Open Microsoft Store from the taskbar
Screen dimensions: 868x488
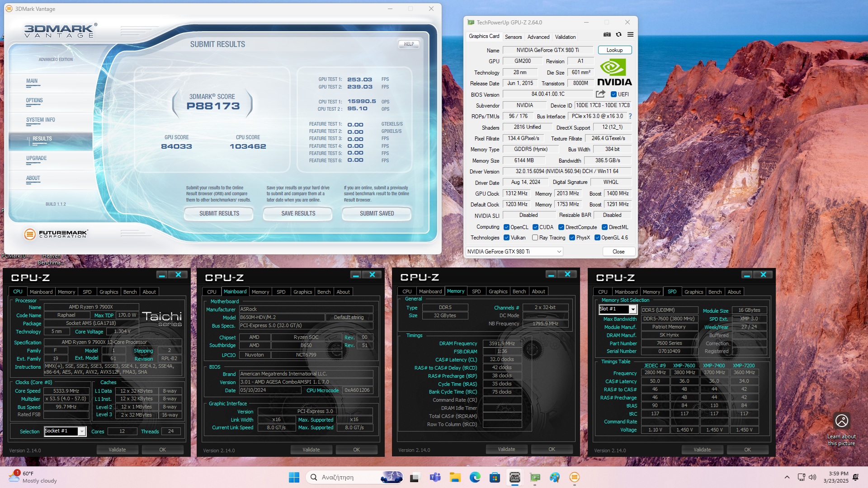pyautogui.click(x=495, y=477)
